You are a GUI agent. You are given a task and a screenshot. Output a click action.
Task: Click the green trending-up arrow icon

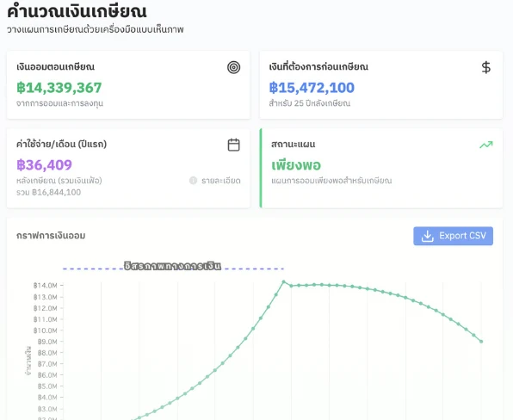point(485,145)
